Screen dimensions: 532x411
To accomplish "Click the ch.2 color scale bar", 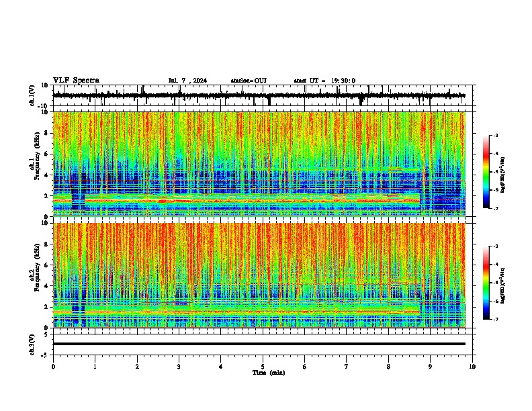I will tap(486, 283).
